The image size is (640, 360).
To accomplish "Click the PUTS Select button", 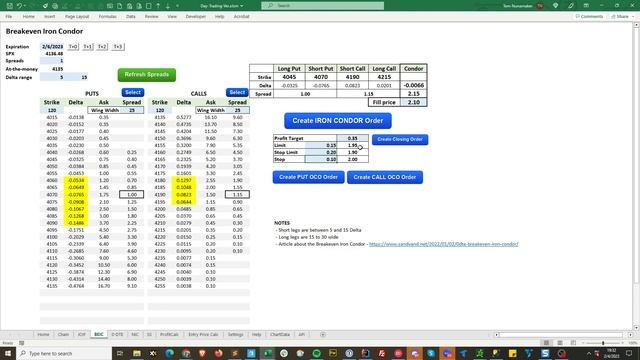I will tap(133, 93).
